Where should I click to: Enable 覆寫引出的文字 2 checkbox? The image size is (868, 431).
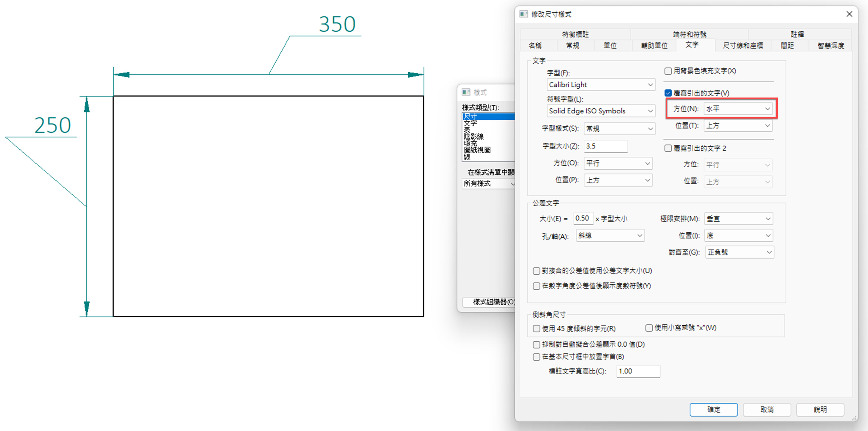668,148
